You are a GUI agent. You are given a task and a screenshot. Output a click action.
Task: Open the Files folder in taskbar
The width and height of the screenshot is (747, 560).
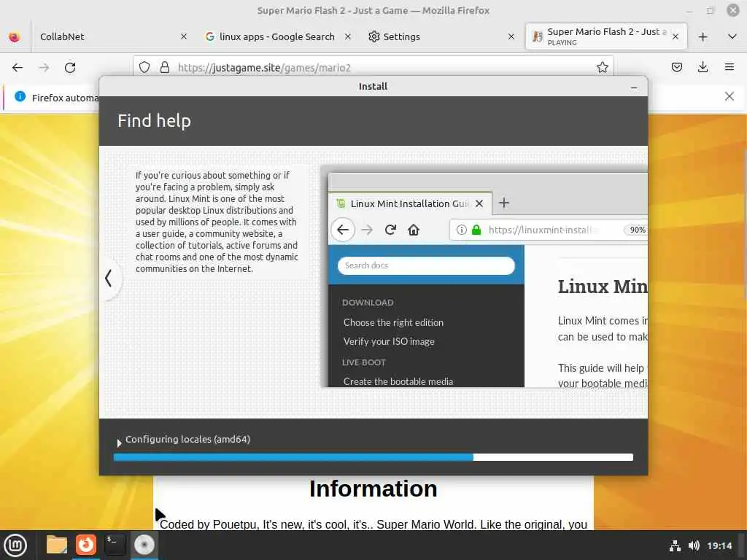56,545
